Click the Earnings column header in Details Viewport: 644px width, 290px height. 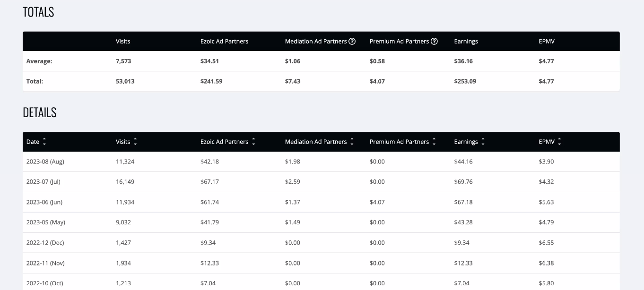pos(466,142)
